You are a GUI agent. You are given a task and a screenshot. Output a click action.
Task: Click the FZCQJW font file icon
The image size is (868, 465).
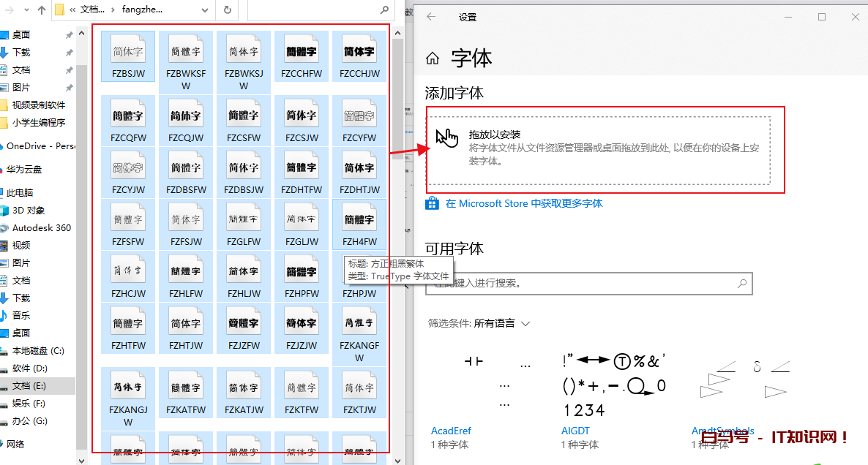click(186, 117)
